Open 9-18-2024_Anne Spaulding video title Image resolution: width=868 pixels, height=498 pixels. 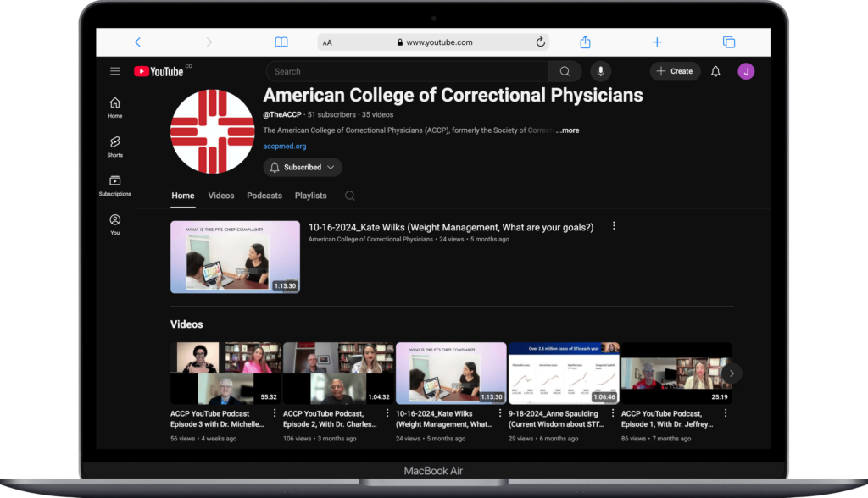point(556,419)
